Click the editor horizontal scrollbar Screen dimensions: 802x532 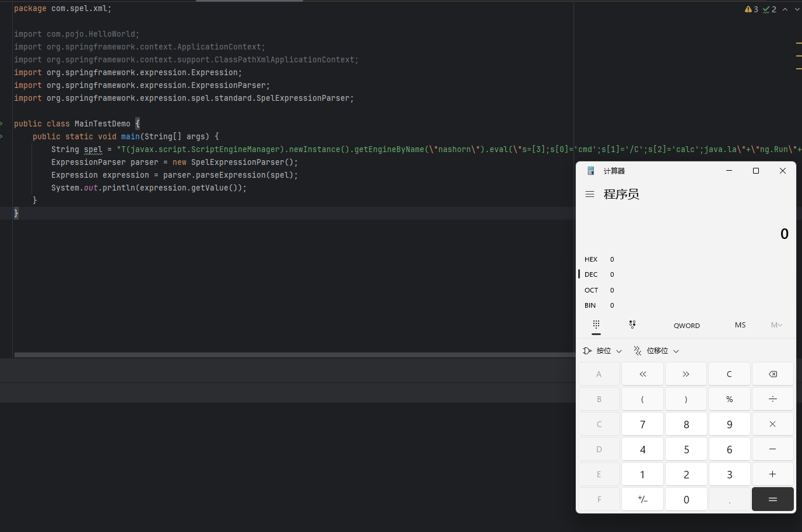point(291,354)
